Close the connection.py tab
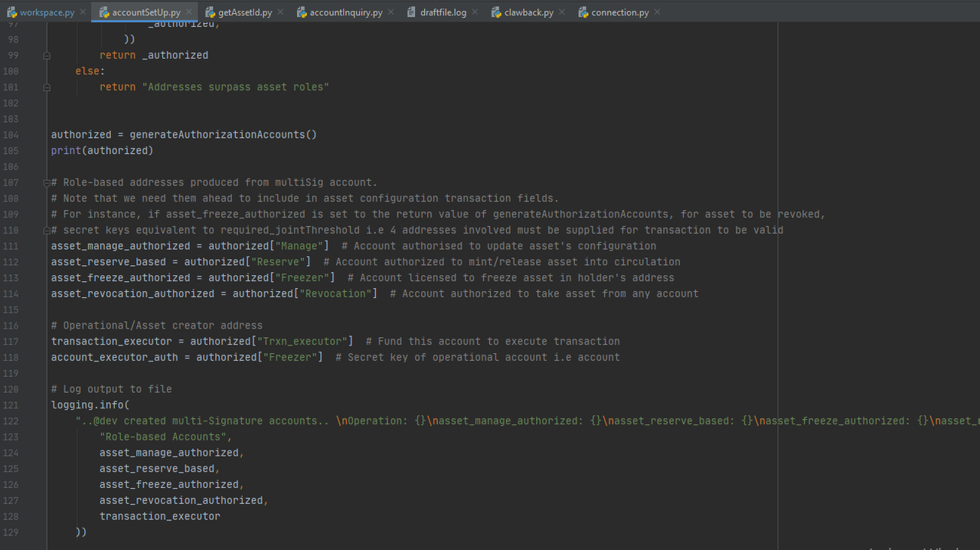Viewport: 980px width, 550px height. tap(657, 12)
